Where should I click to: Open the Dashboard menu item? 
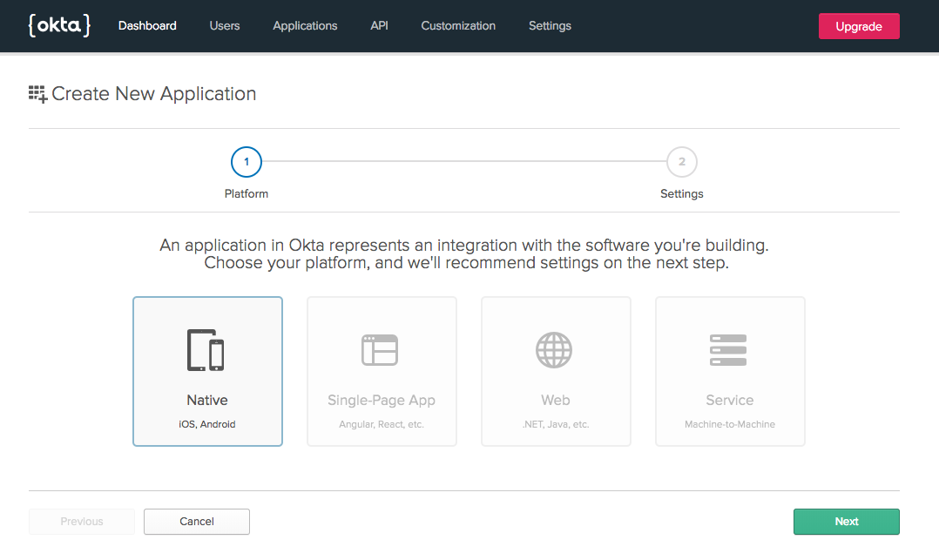(147, 26)
